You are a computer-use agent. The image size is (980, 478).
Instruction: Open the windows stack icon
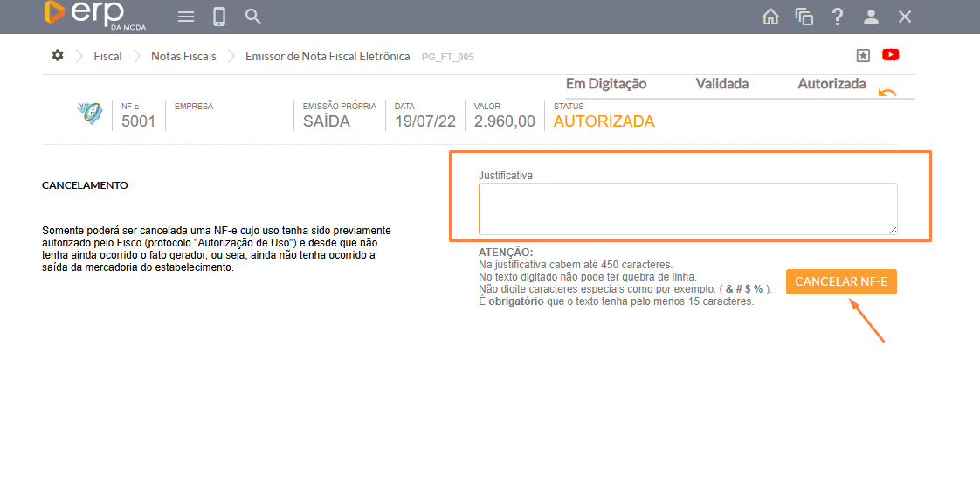pos(804,17)
